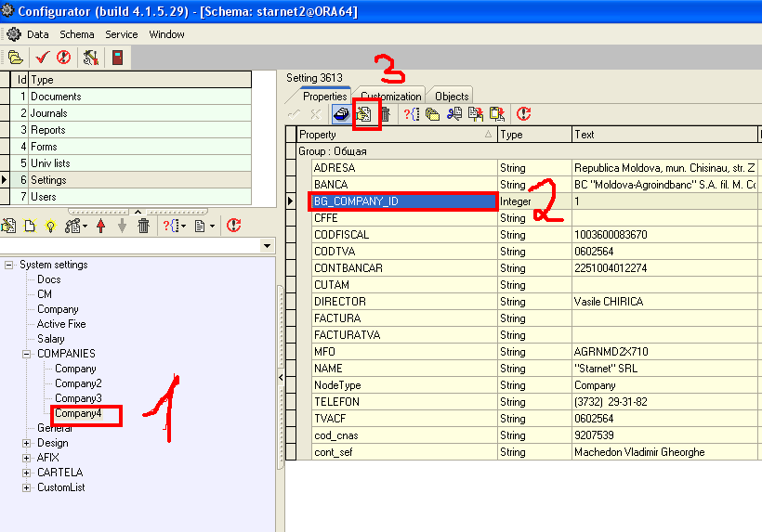
Task: Expand the Design tree node
Action: (27, 443)
